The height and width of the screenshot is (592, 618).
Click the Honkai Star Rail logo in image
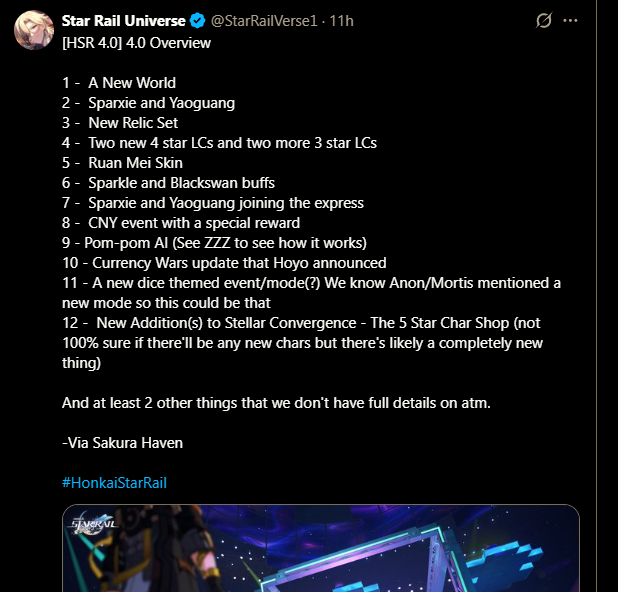(92, 529)
